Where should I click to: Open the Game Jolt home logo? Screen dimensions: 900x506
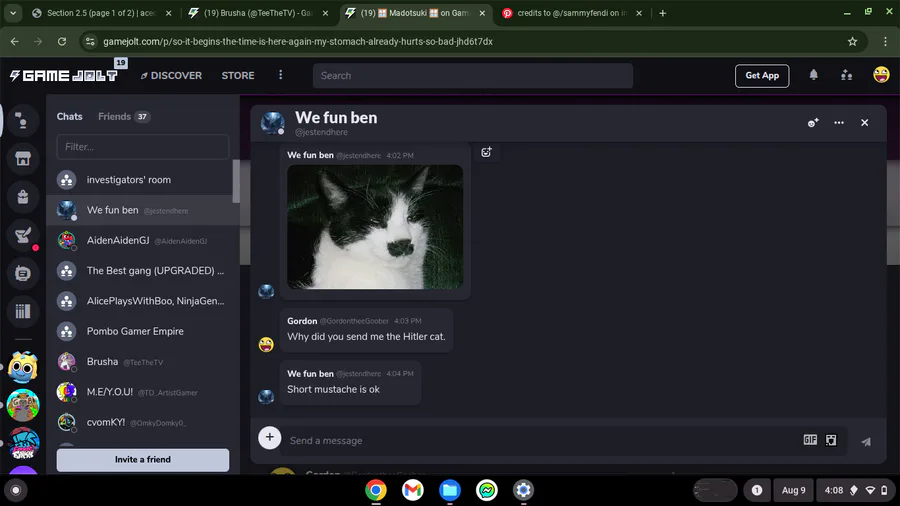64,75
